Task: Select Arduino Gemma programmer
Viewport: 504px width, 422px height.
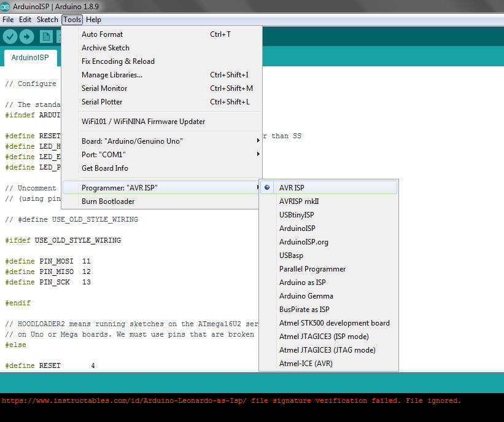Action: (x=328, y=296)
